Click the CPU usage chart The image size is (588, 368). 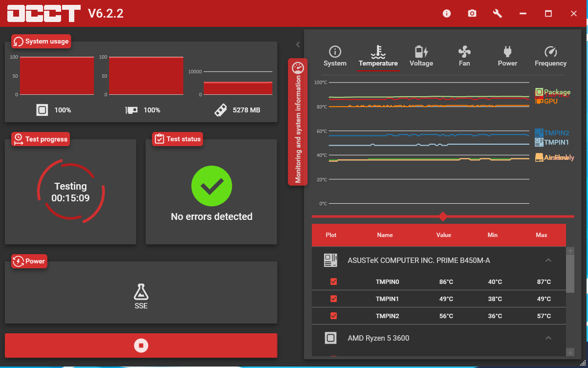(x=57, y=76)
